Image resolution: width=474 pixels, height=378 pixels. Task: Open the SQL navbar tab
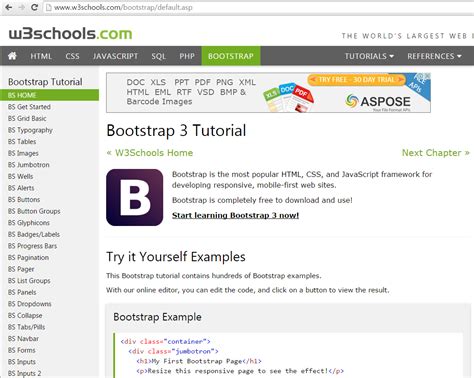(159, 56)
